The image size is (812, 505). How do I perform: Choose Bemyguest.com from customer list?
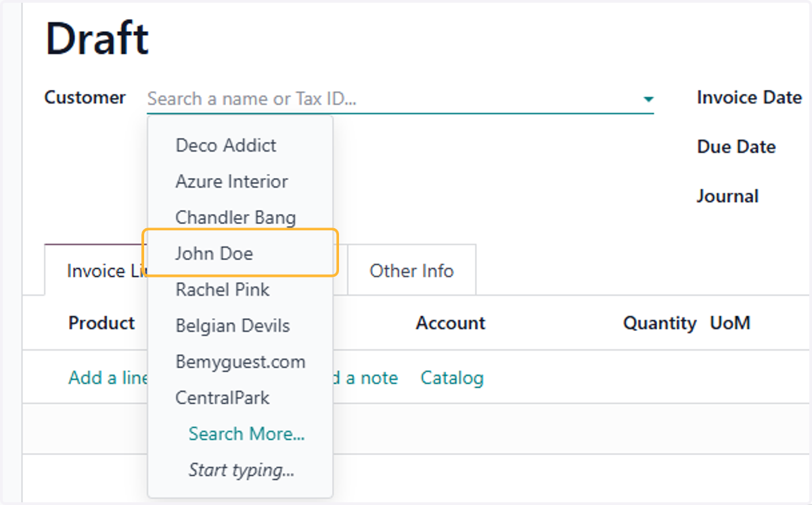point(240,361)
